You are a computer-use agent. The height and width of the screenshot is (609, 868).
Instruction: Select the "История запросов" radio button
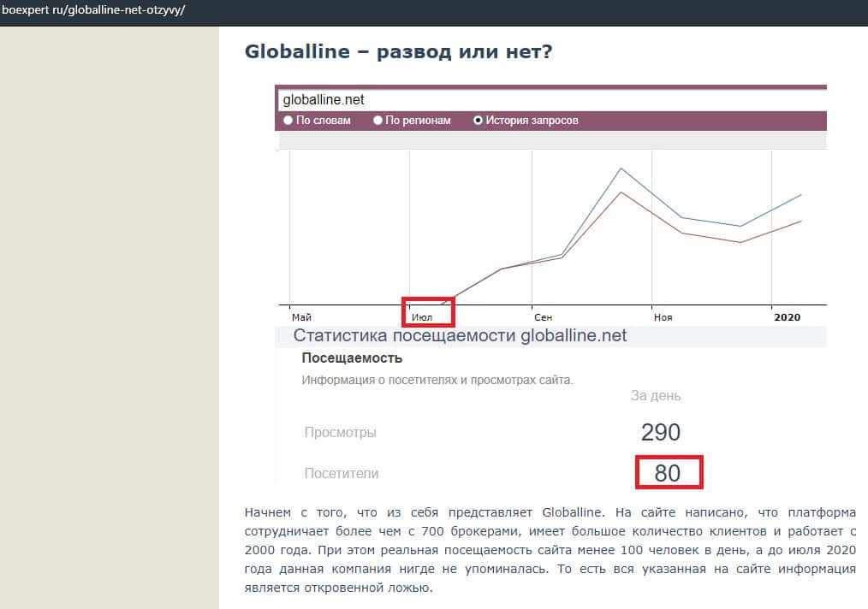tap(479, 121)
